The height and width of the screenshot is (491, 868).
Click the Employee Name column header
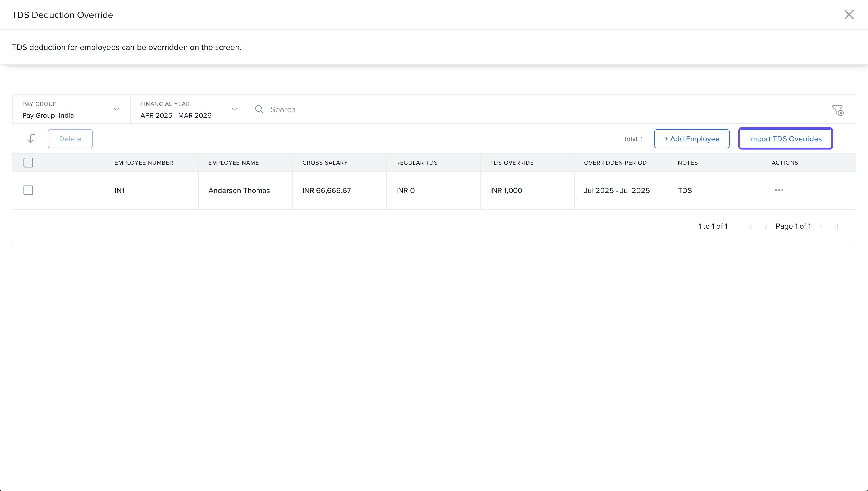[234, 163]
